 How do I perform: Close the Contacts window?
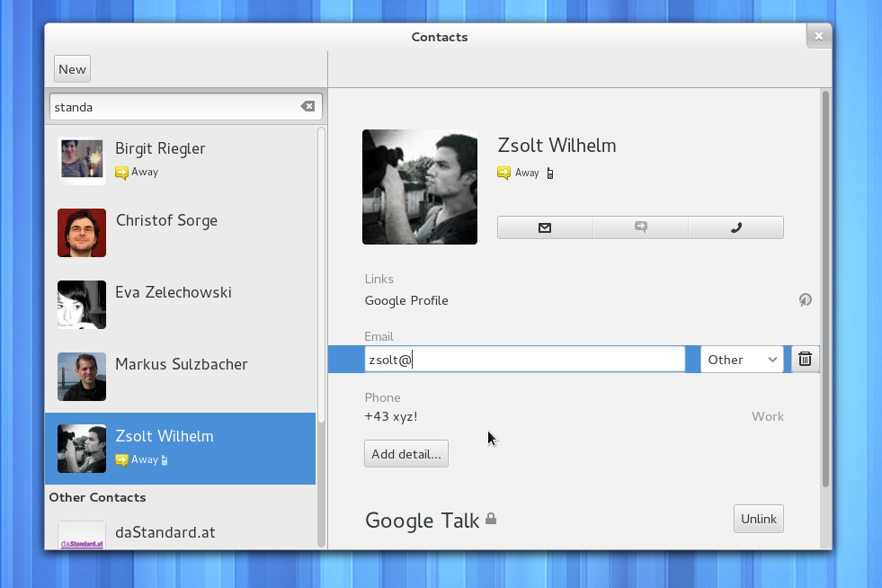[819, 36]
